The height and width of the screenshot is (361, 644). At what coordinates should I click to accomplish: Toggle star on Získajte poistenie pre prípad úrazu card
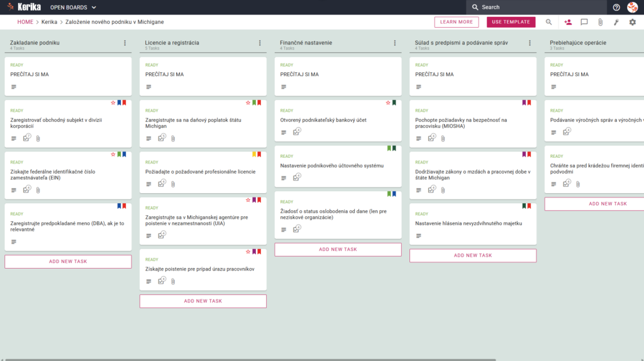248,252
